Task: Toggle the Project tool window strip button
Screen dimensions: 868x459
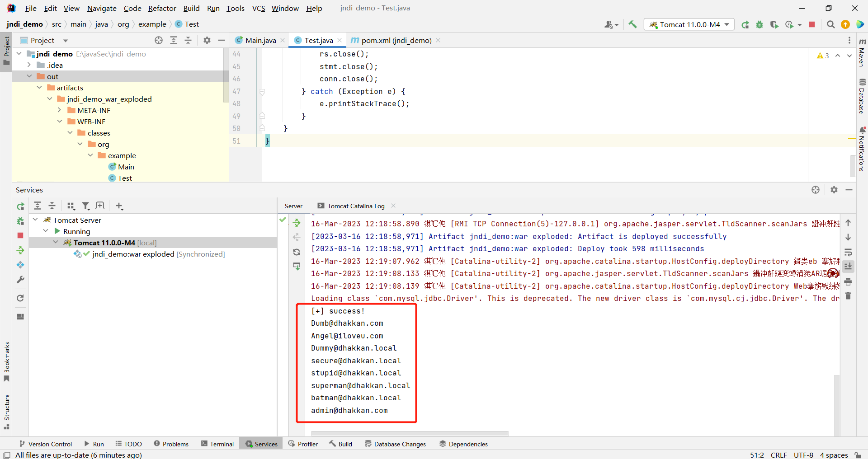Action: 6,50
